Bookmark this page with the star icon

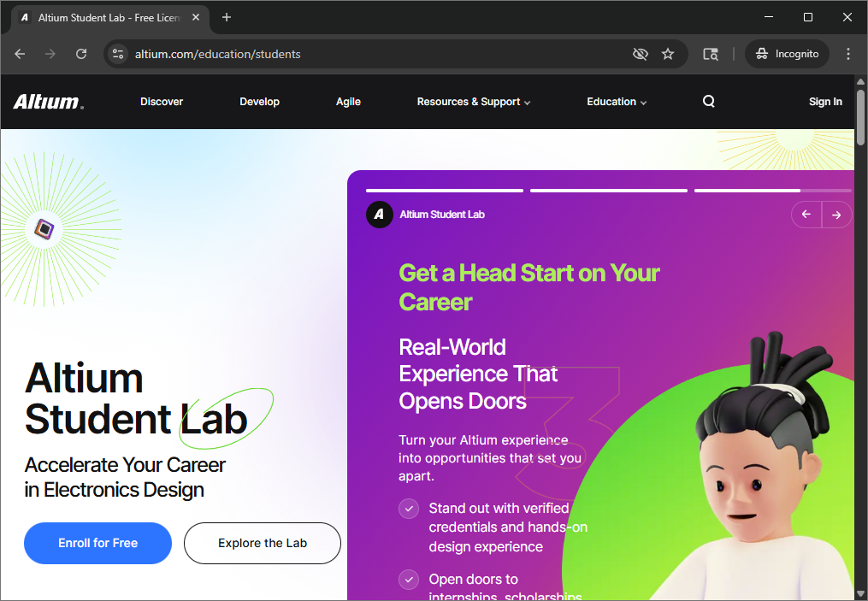[668, 54]
